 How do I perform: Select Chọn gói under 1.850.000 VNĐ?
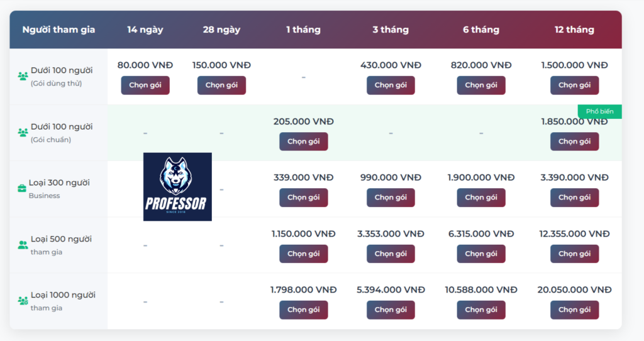(x=574, y=142)
